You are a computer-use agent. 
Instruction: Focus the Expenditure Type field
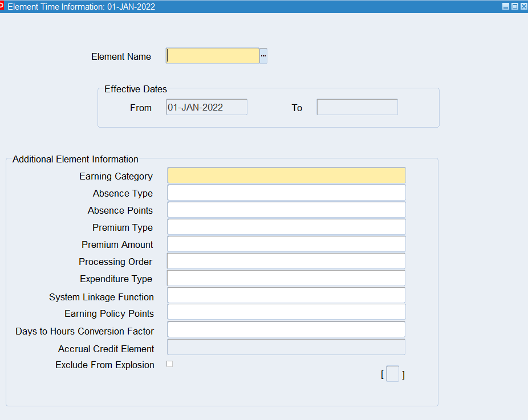click(x=286, y=278)
